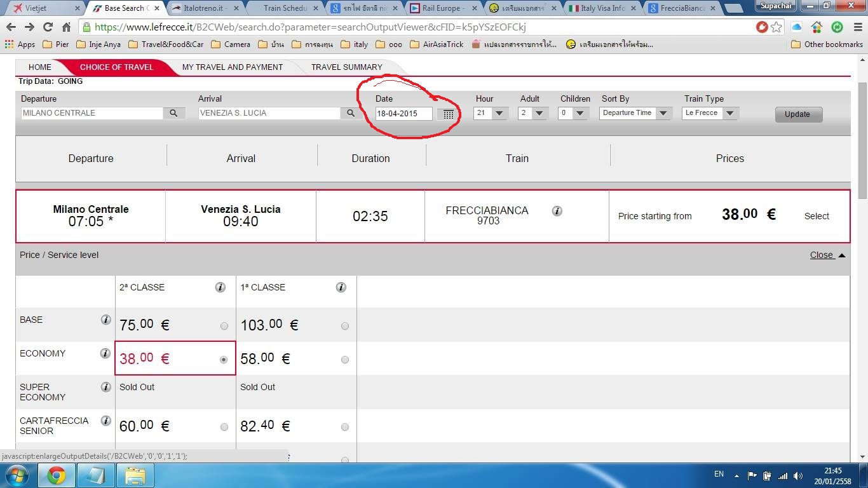Switch to the Vietjet browser tab
The width and height of the screenshot is (868, 488).
click(x=44, y=8)
